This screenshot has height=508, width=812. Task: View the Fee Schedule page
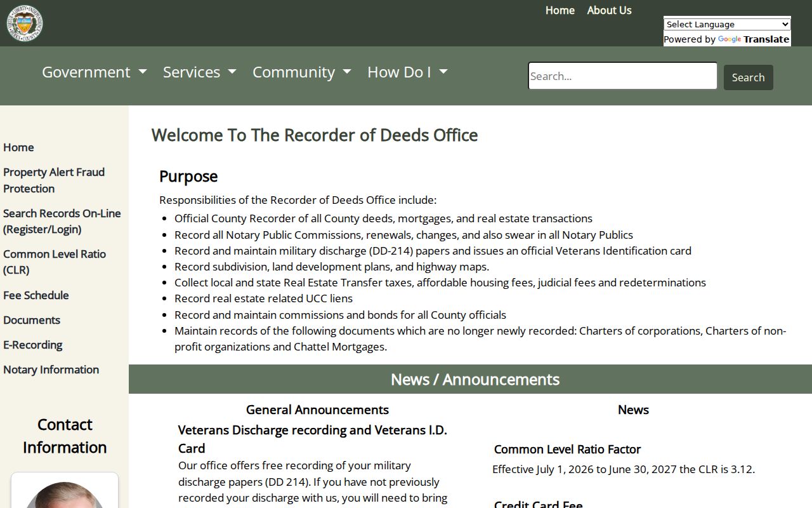coord(36,295)
